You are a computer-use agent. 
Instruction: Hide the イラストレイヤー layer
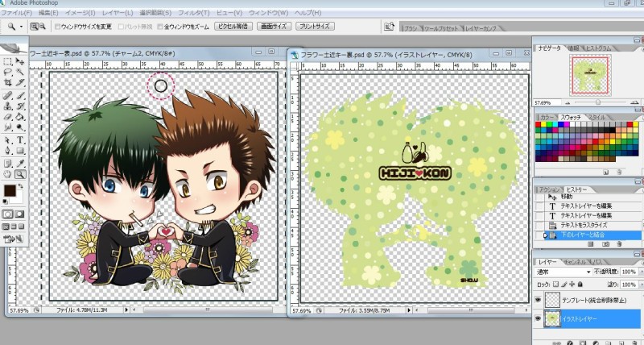click(x=538, y=318)
